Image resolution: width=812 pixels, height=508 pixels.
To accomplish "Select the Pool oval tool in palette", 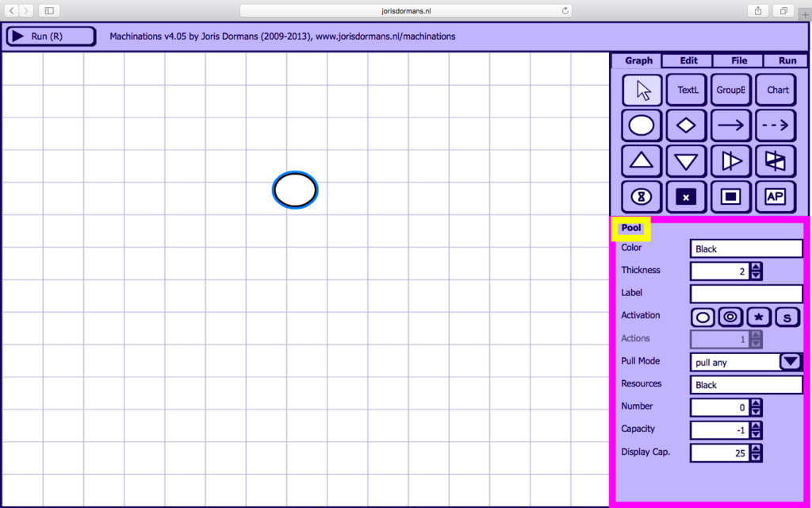I will [x=642, y=125].
